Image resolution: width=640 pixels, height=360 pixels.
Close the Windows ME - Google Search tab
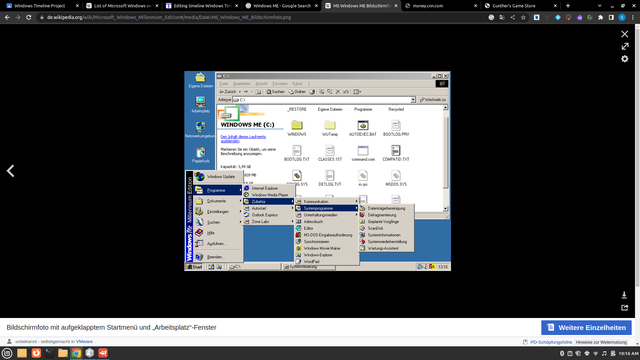tap(316, 6)
